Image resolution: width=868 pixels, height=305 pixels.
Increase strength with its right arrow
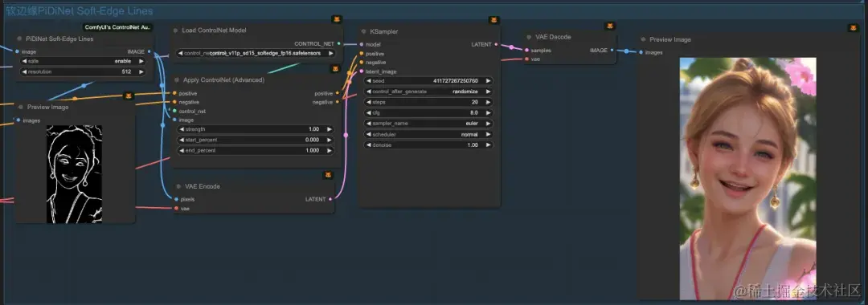point(330,129)
